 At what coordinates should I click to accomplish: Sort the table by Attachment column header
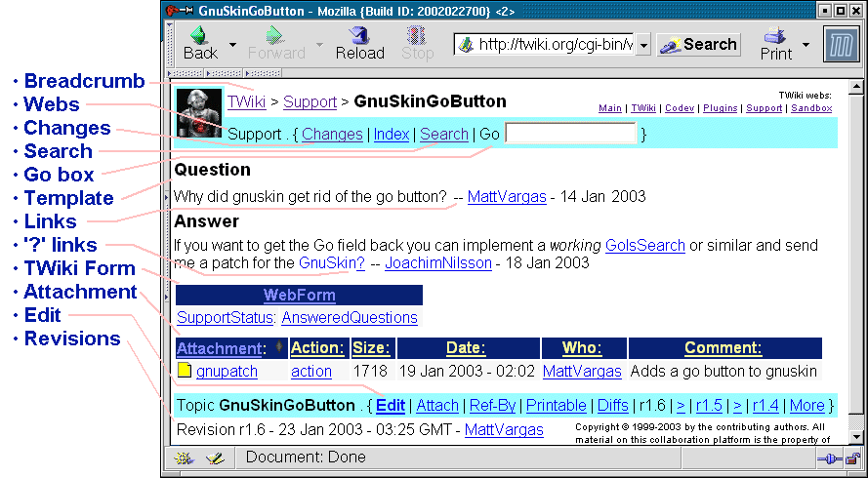coord(221,348)
